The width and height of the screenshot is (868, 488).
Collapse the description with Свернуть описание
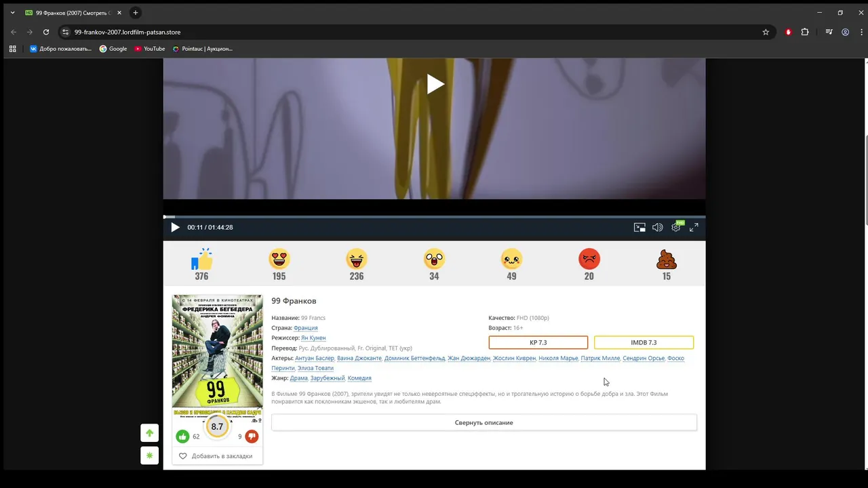pos(484,422)
